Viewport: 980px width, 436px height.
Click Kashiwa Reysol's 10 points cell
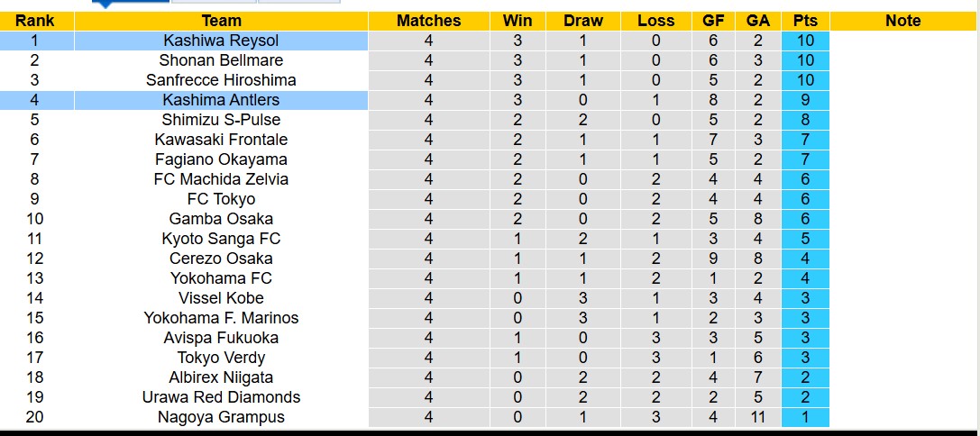(805, 41)
